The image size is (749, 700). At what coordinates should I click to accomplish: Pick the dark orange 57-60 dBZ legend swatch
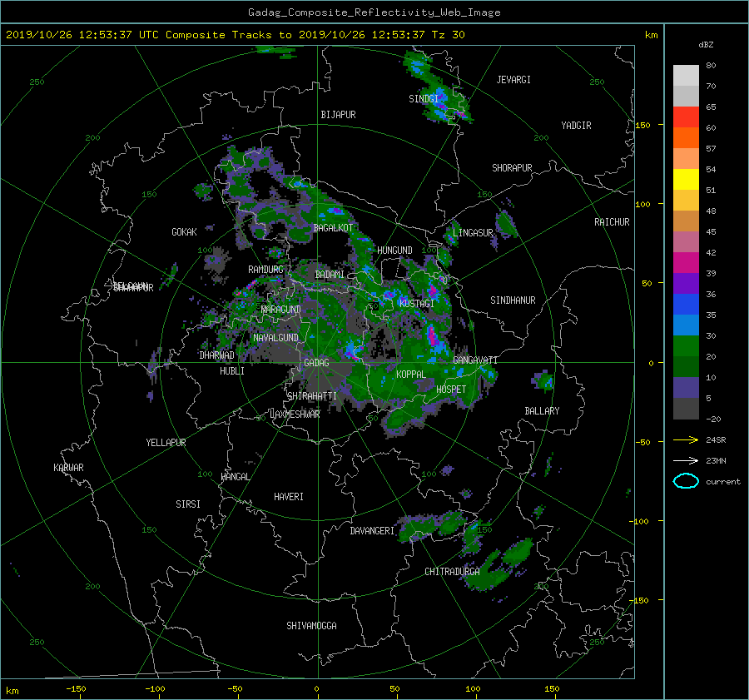click(x=686, y=138)
